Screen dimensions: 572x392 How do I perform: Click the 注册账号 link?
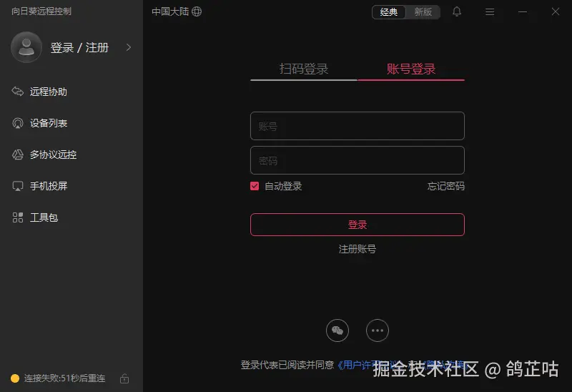pyautogui.click(x=357, y=249)
